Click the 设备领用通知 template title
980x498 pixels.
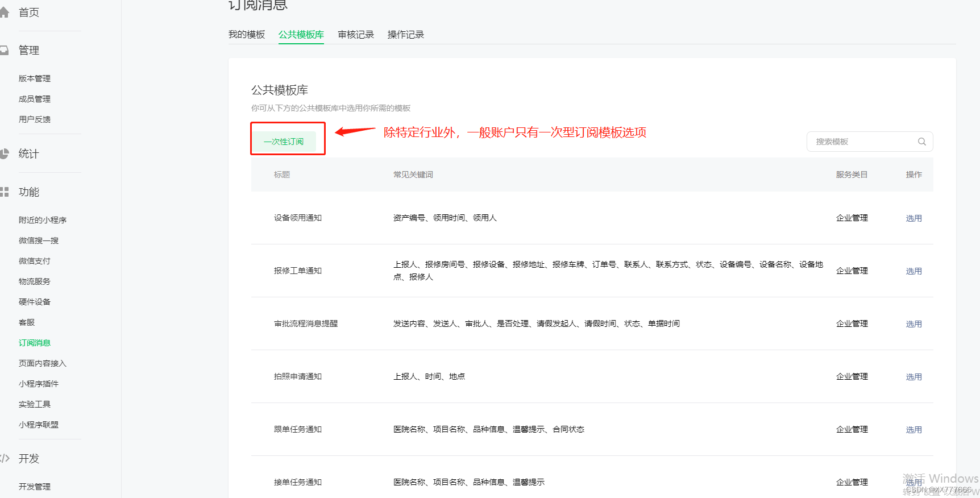coord(298,218)
